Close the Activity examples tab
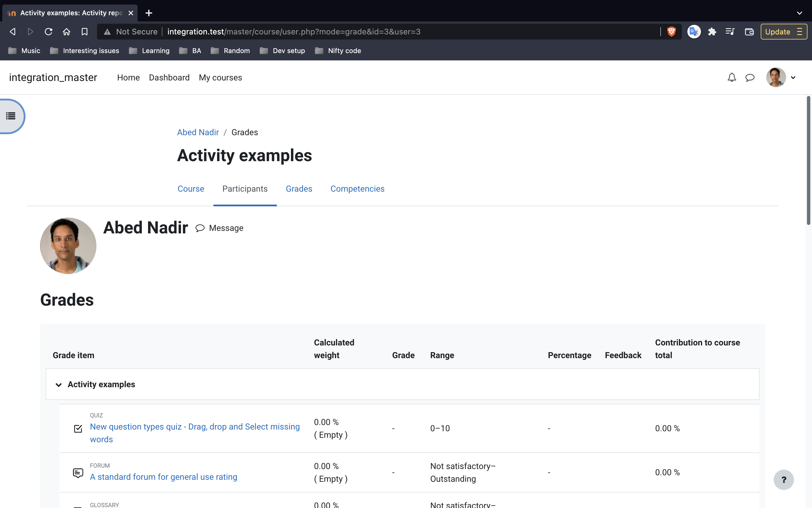This screenshot has width=812, height=508. click(131, 13)
